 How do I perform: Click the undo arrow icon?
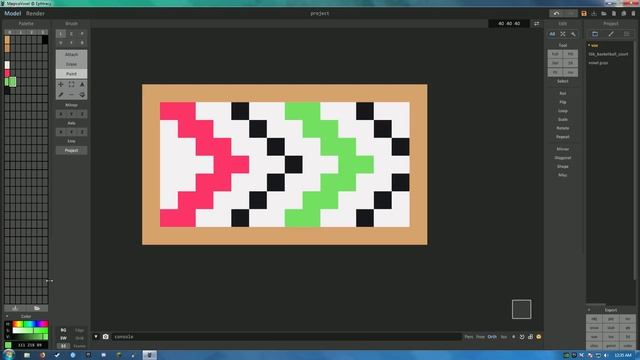point(556,13)
